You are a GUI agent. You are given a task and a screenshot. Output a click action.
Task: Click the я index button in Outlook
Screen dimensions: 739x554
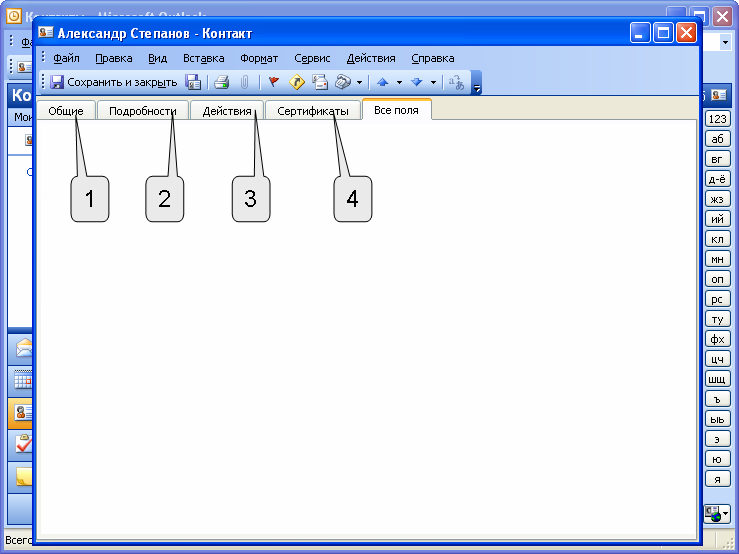point(717,480)
